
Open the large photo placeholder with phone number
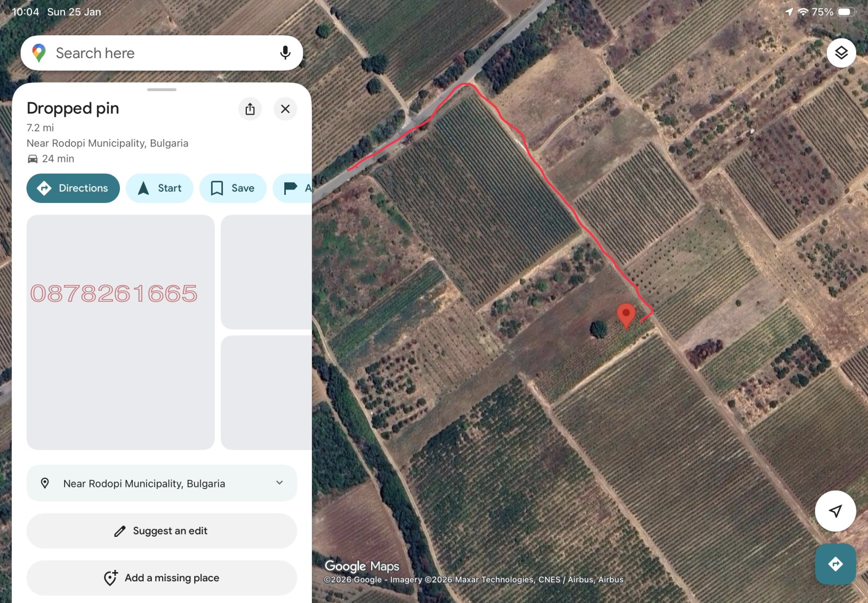pos(120,332)
